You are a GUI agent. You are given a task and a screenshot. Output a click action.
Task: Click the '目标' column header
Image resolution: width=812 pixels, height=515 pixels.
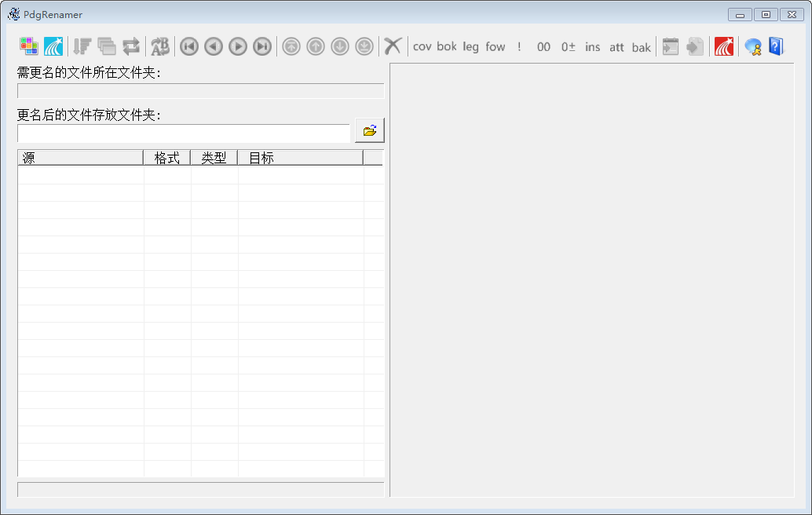pos(300,158)
